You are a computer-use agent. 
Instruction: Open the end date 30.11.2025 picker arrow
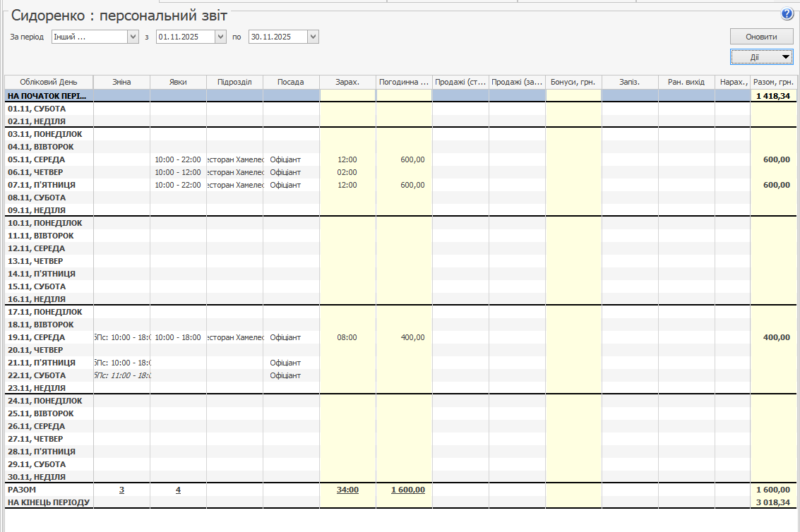tap(313, 37)
